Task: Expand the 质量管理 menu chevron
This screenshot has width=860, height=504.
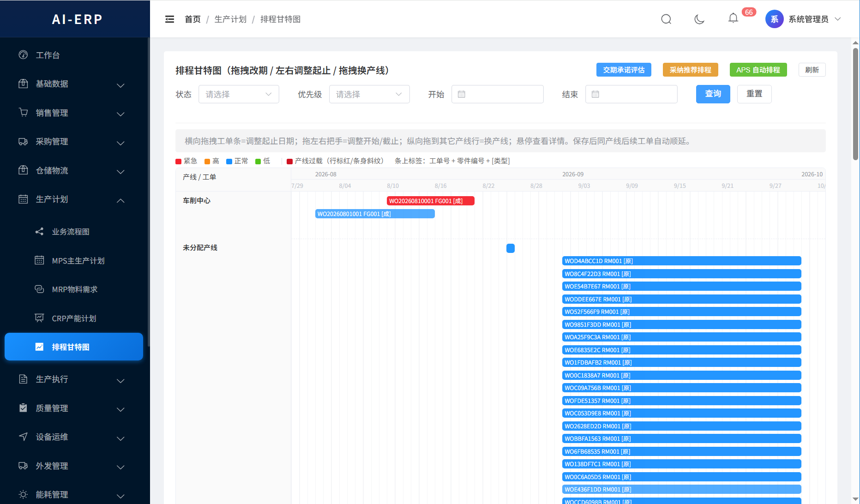Action: (120, 409)
